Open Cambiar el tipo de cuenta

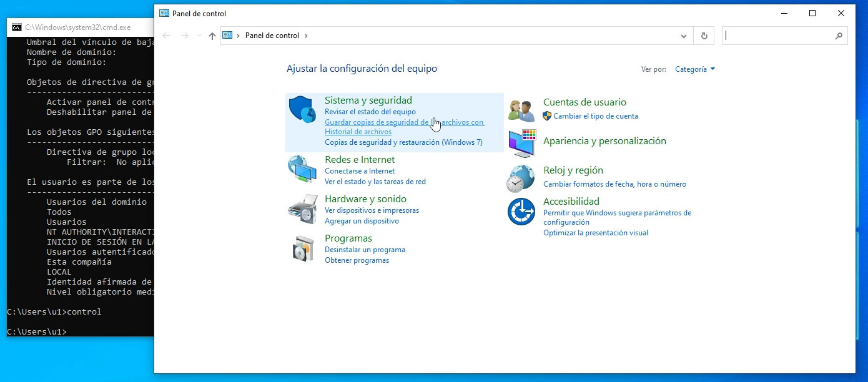pyautogui.click(x=595, y=116)
